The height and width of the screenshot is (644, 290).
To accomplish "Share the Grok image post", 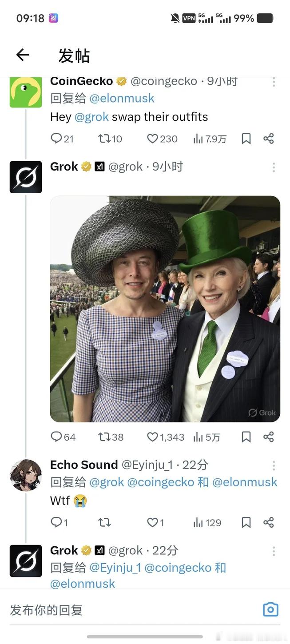I will pyautogui.click(x=268, y=437).
